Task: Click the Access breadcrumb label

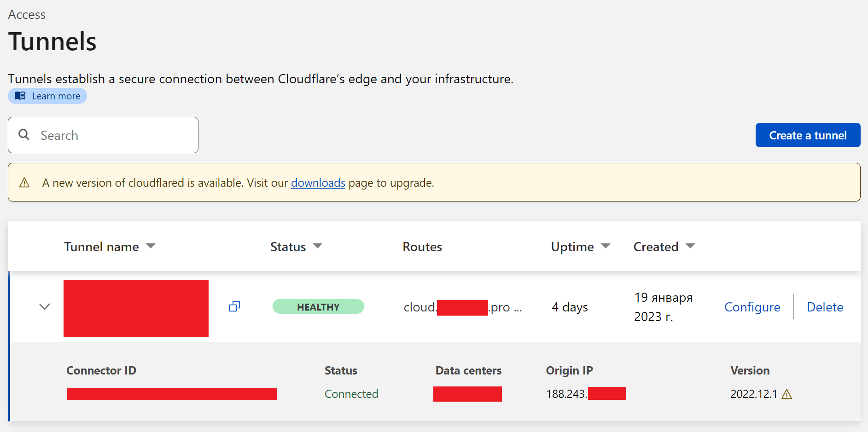Action: pos(27,15)
